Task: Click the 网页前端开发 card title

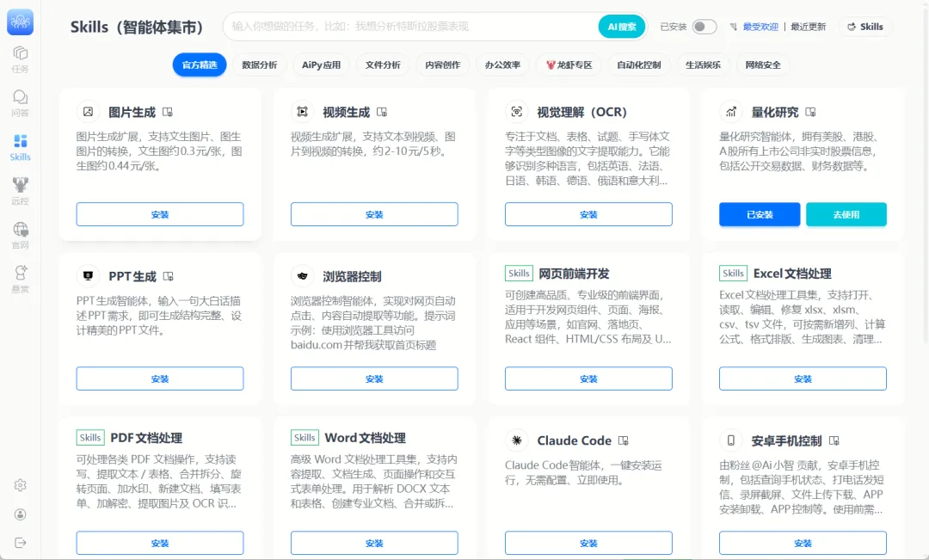Action: coord(574,274)
